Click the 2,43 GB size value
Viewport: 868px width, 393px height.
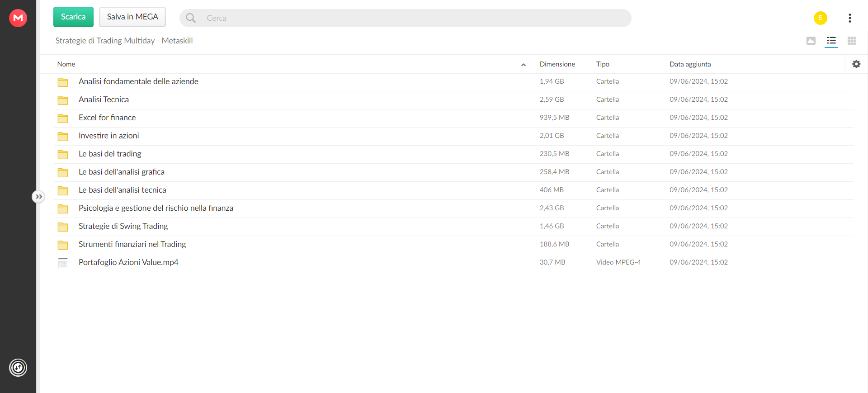coord(552,208)
